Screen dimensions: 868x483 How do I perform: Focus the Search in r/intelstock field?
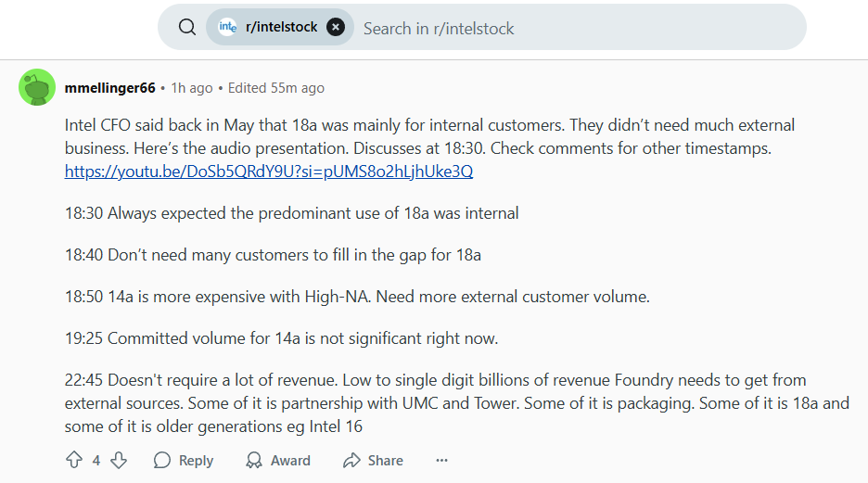pos(576,28)
